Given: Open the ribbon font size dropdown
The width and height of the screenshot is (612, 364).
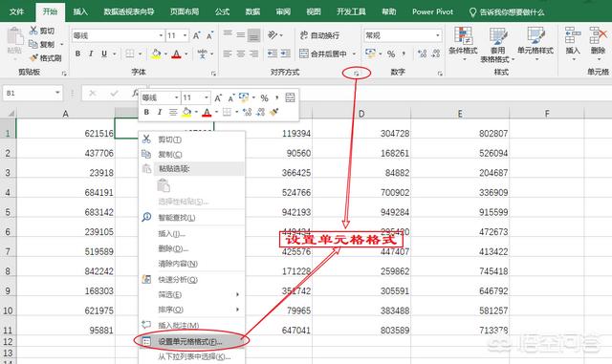Looking at the screenshot, I should click(185, 35).
